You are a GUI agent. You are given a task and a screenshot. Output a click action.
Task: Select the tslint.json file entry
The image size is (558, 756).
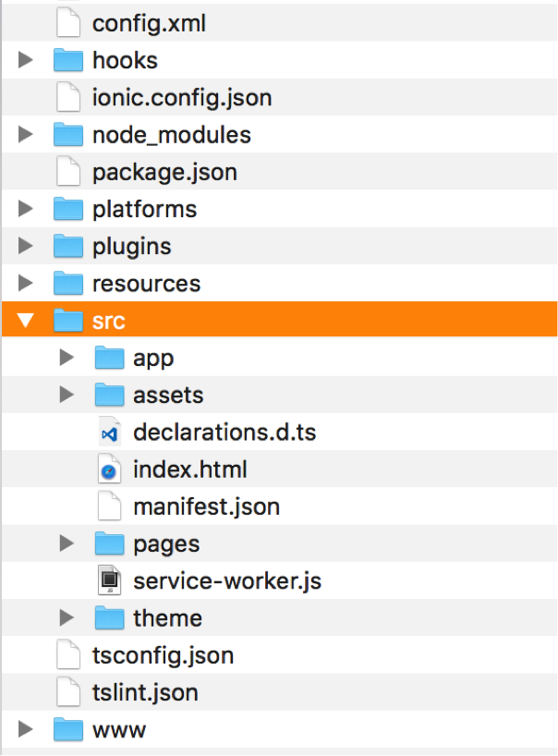(x=280, y=692)
